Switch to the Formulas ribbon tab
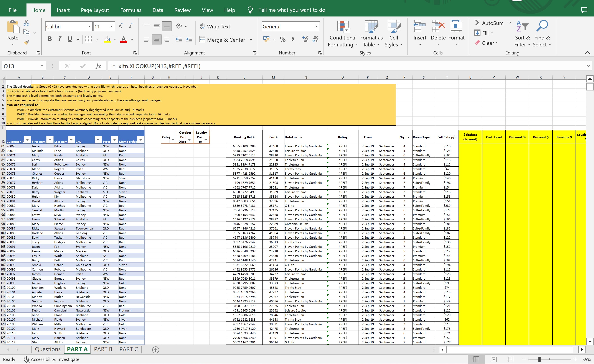The image size is (594, 364). (130, 10)
